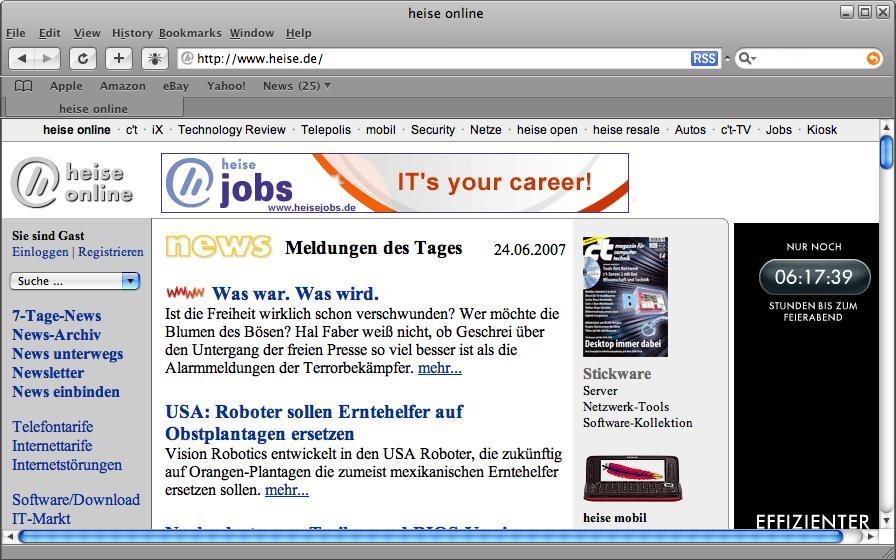Open the Internetstörungen link
The image size is (896, 560).
(67, 465)
